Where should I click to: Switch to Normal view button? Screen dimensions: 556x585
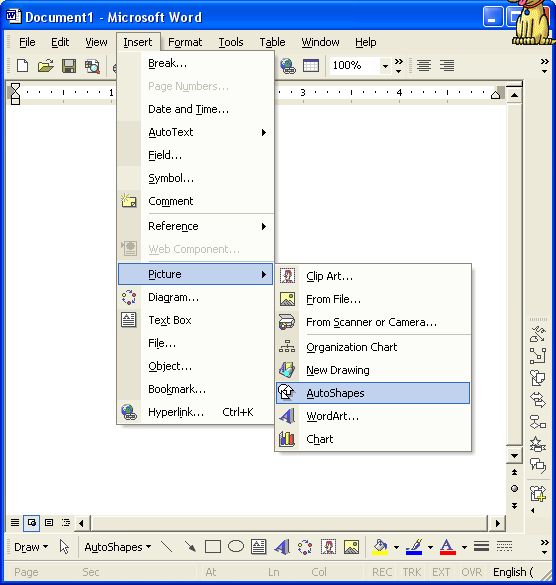pyautogui.click(x=15, y=523)
